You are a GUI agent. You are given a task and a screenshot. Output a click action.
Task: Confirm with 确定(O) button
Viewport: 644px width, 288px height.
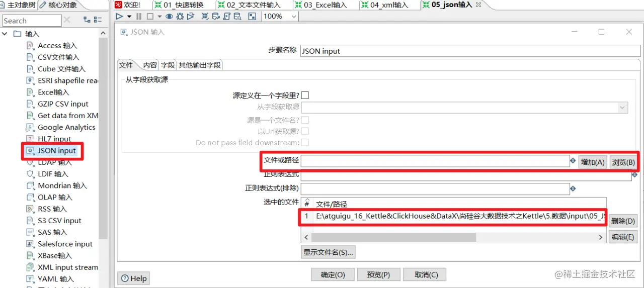click(333, 275)
